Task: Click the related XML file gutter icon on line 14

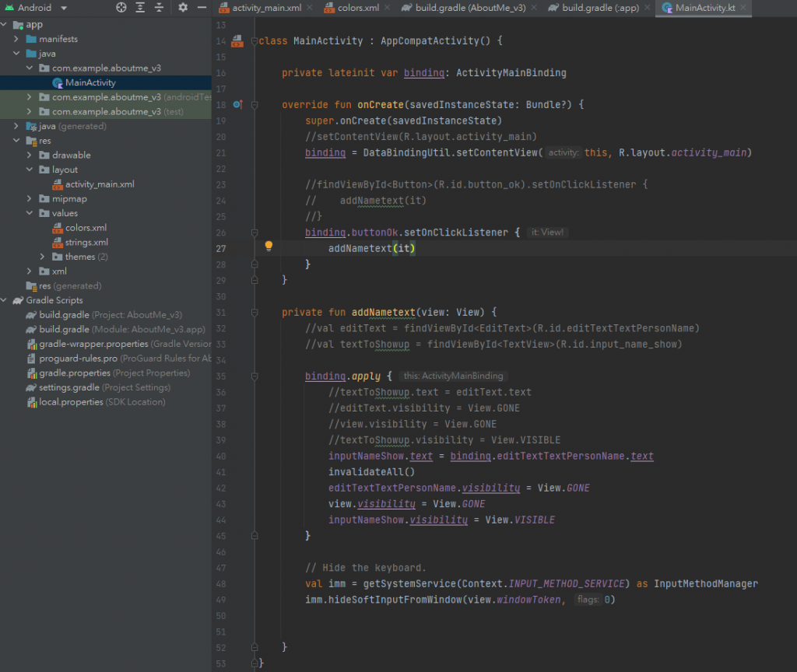Action: [237, 40]
